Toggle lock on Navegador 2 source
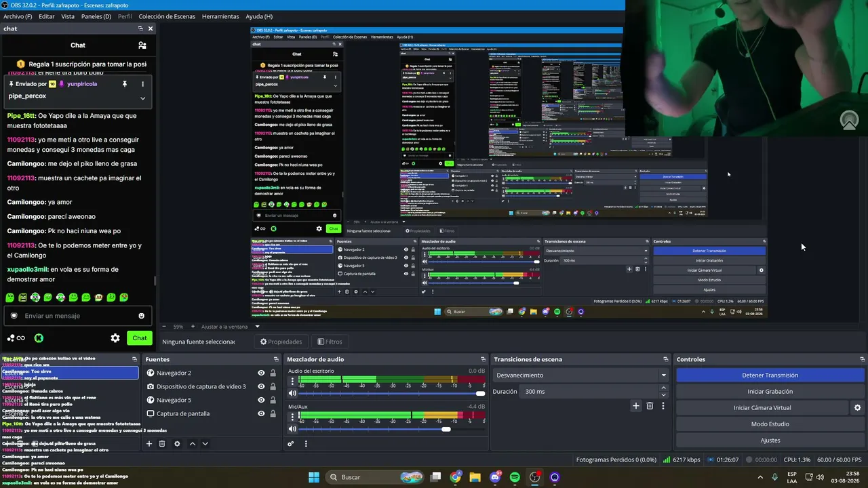868x488 pixels. coord(273,373)
